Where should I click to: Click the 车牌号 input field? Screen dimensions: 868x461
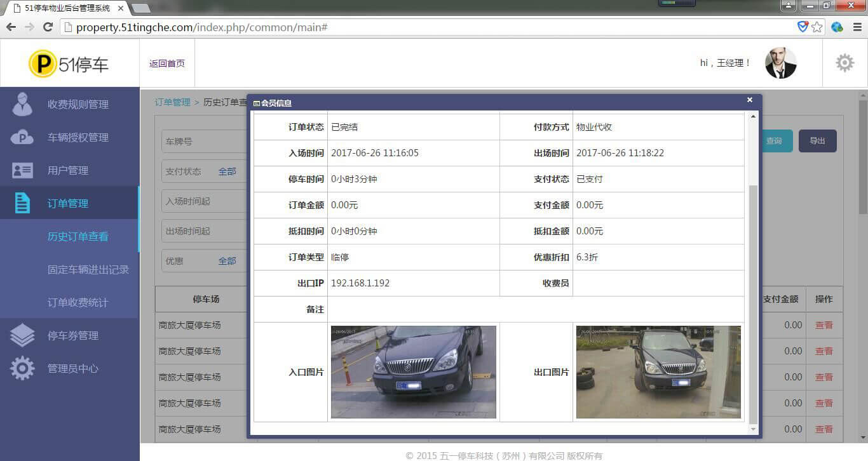click(x=203, y=142)
